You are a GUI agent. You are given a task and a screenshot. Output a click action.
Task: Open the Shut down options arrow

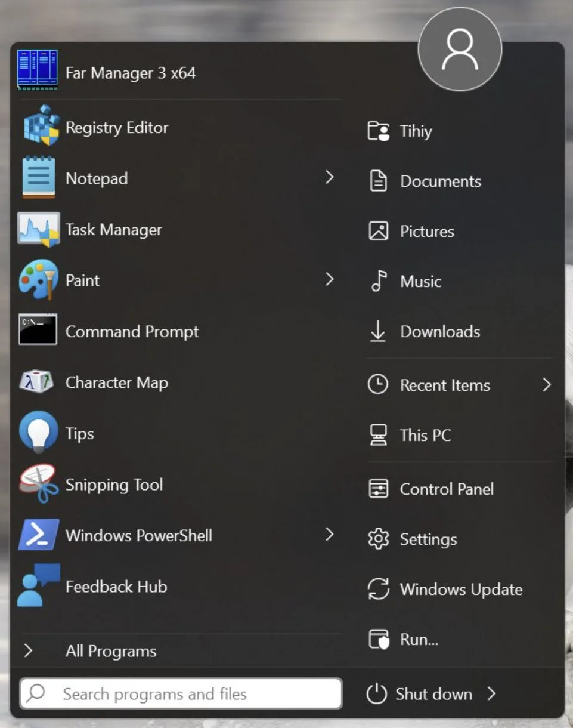pyautogui.click(x=491, y=693)
